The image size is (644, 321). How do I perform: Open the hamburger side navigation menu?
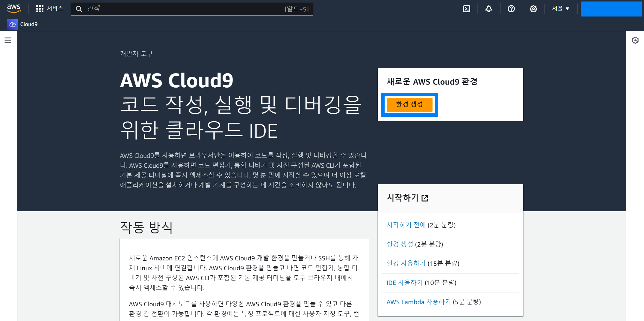pyautogui.click(x=8, y=40)
